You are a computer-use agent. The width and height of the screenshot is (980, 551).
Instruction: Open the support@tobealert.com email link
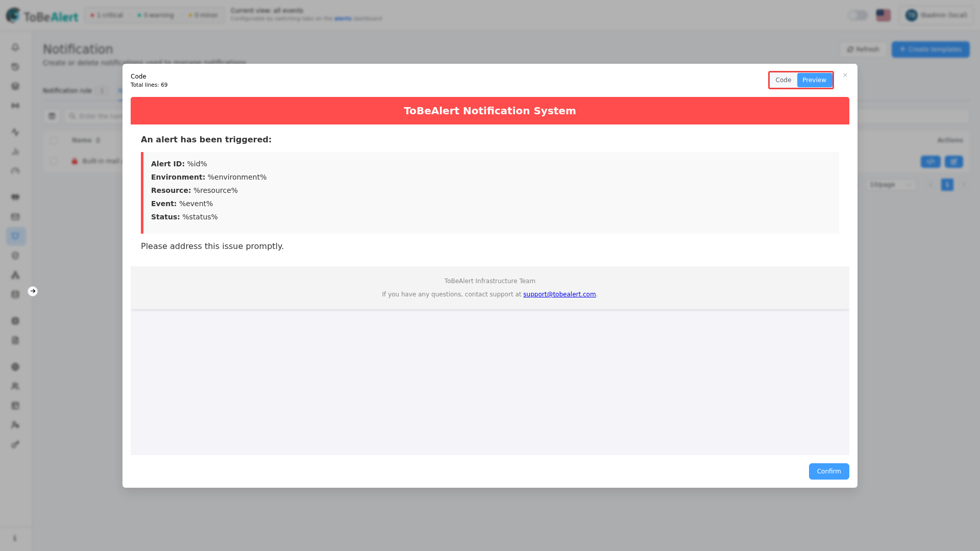[559, 294]
